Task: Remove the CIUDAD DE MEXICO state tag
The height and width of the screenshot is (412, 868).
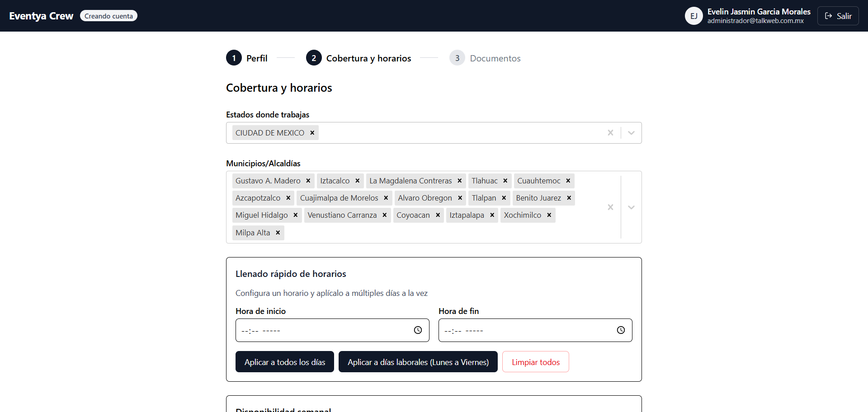Action: coord(311,132)
